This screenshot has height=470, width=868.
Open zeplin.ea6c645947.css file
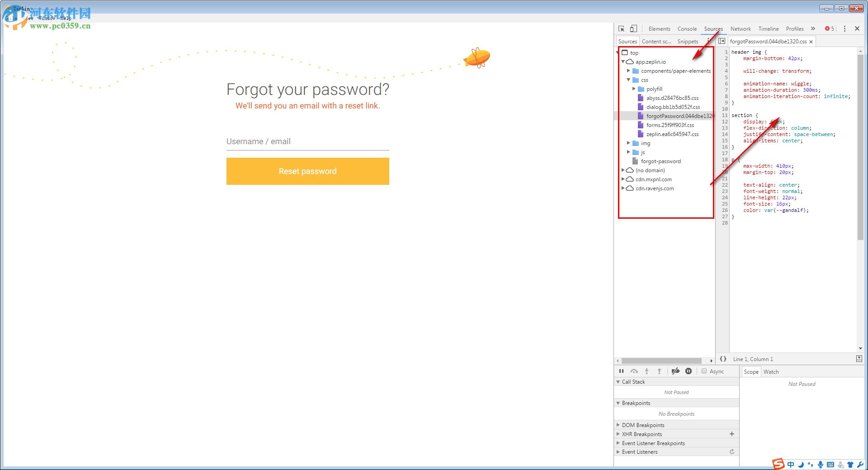(672, 134)
